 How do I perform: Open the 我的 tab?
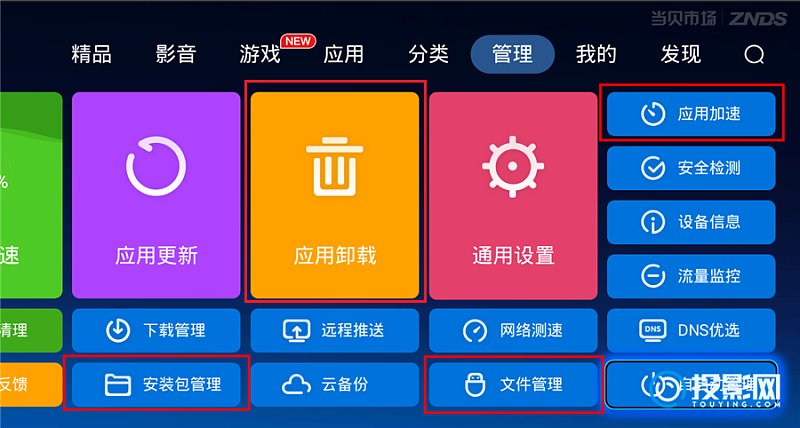(596, 54)
